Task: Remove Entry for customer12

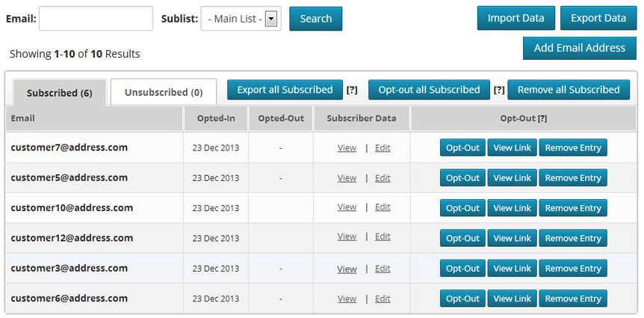Action: point(573,238)
